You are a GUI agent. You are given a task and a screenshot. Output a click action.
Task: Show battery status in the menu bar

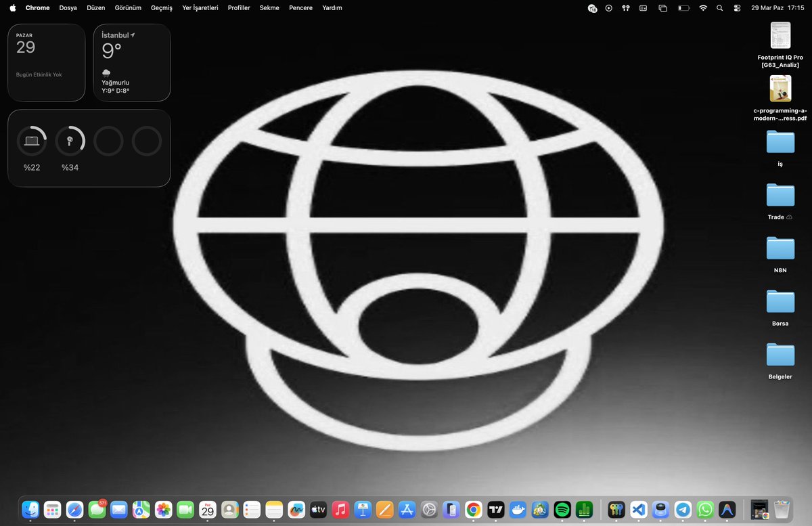(684, 7)
